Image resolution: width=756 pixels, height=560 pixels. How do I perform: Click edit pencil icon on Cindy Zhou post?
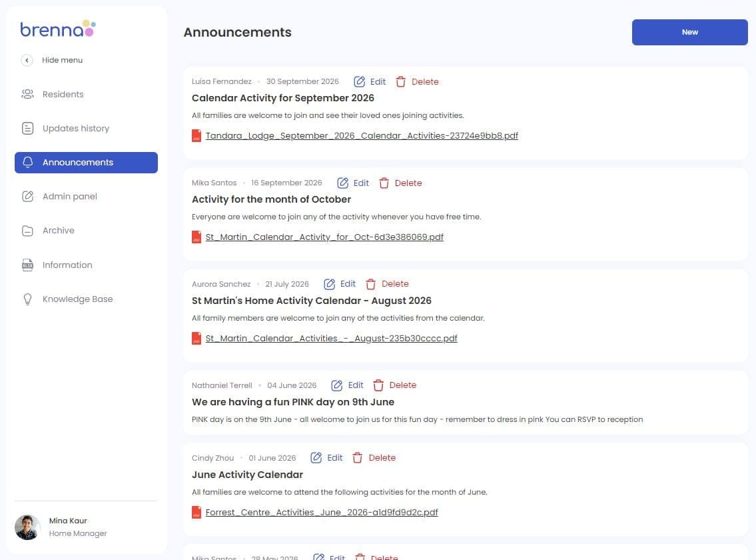[x=316, y=457]
